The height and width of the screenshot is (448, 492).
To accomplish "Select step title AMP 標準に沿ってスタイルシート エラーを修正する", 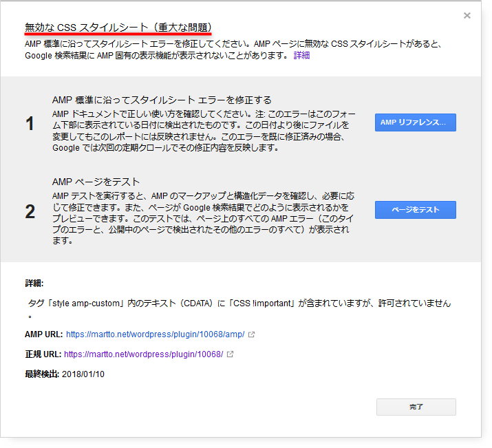I will point(162,100).
